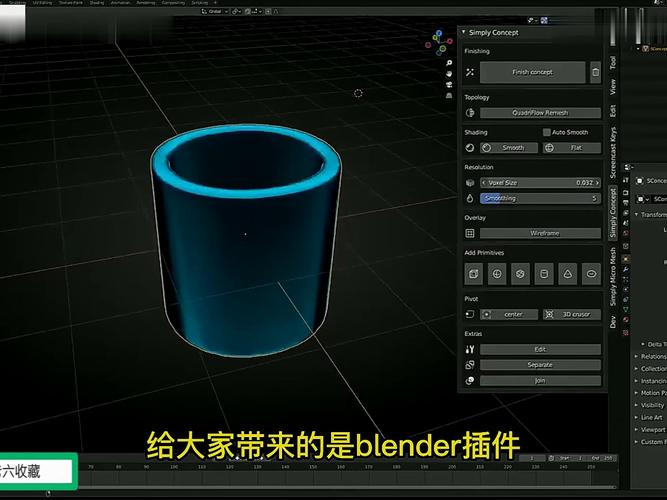Open the Object Constraints tab icon
This screenshot has width=667, height=500.
click(x=626, y=300)
